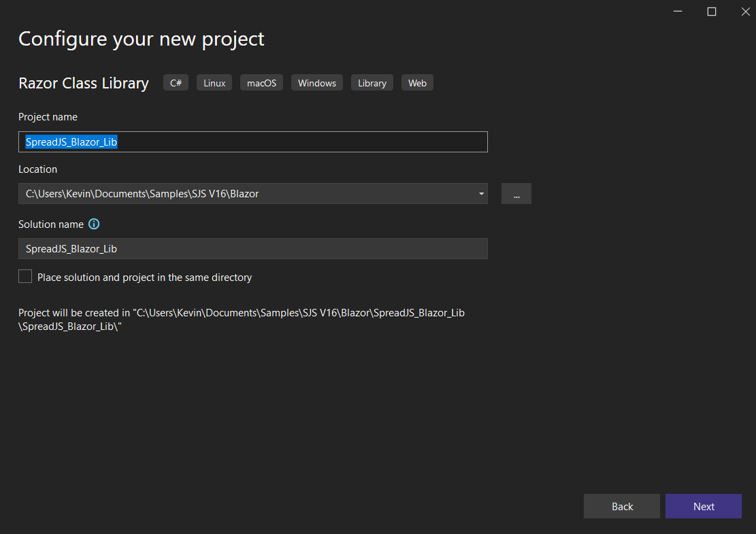Click the C# language tag
756x534 pixels.
(176, 83)
